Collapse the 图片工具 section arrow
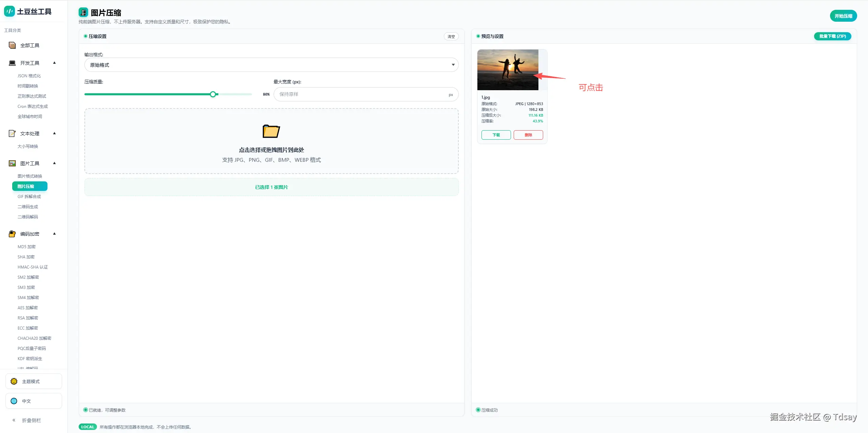 coord(54,163)
